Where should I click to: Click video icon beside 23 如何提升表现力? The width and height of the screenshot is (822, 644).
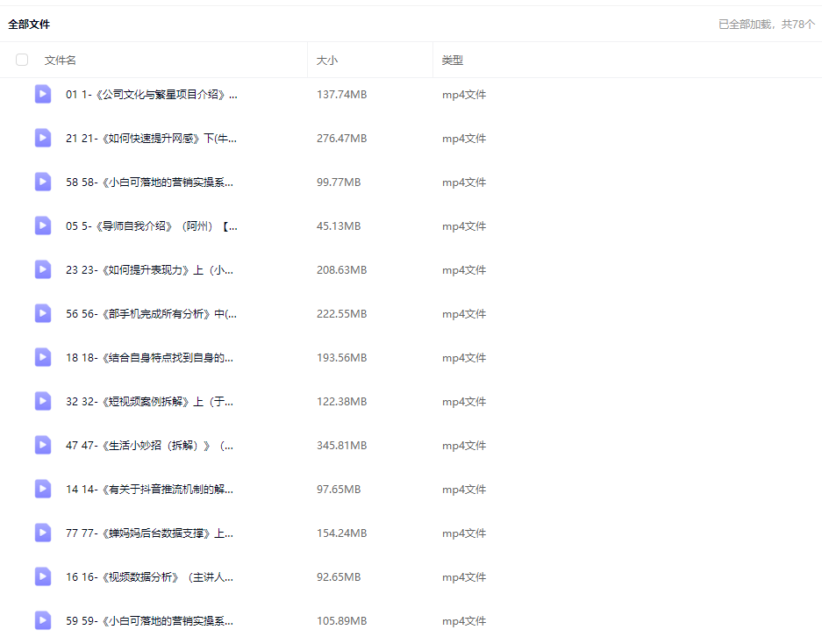coord(43,269)
